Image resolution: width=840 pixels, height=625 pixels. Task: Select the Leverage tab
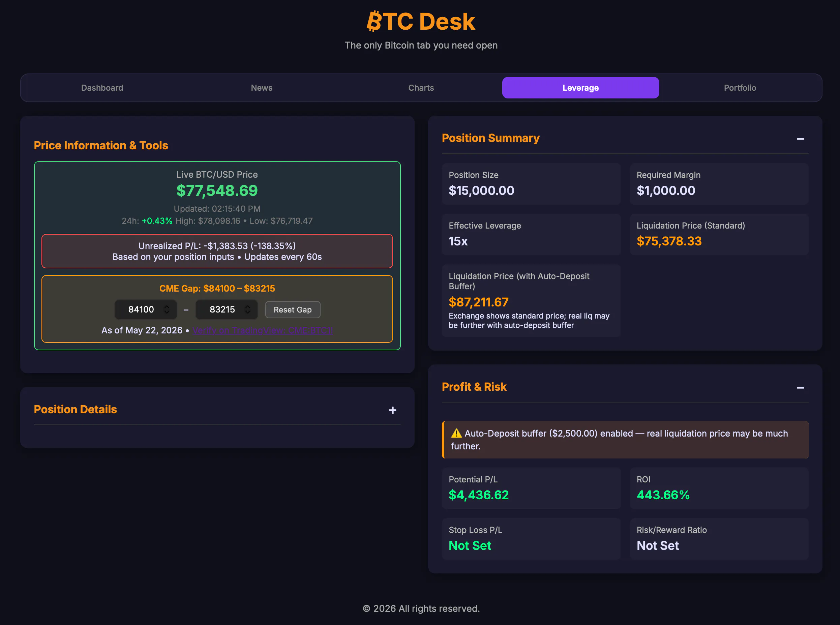pyautogui.click(x=580, y=88)
